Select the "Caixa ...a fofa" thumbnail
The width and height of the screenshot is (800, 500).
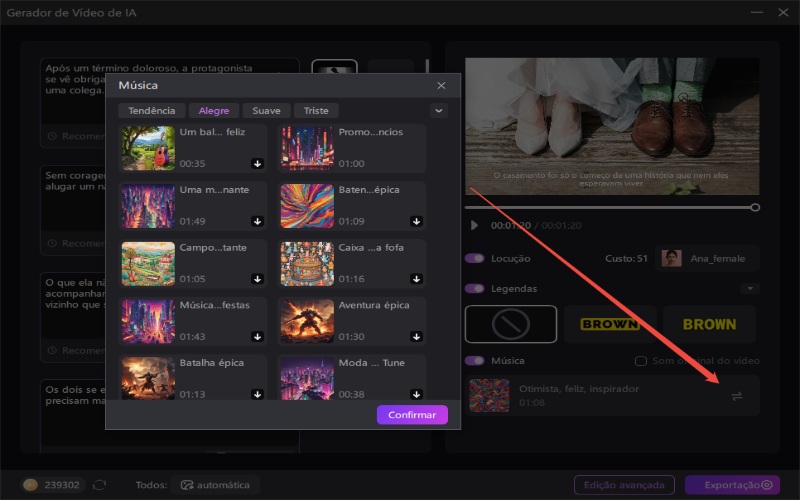point(307,264)
